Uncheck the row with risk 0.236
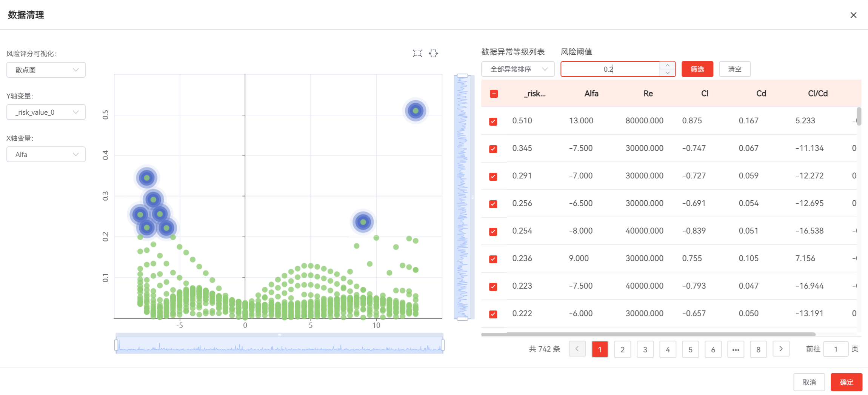868x395 pixels. click(x=493, y=259)
